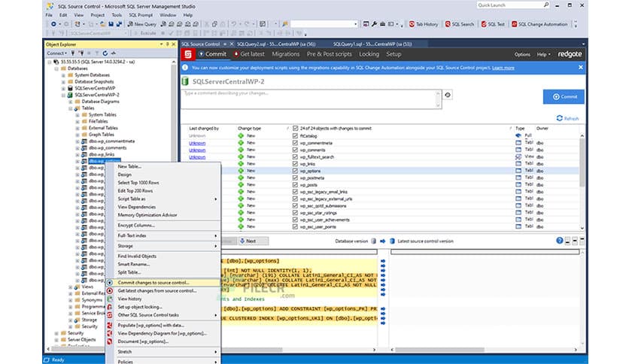The height and width of the screenshot is (364, 629).
Task: Click the blue help question mark icon
Action: click(x=560, y=241)
